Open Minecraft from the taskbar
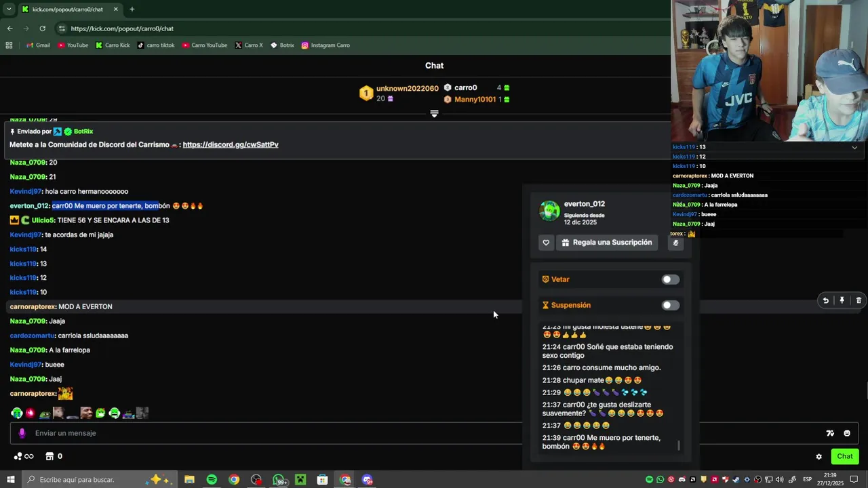 click(300, 480)
